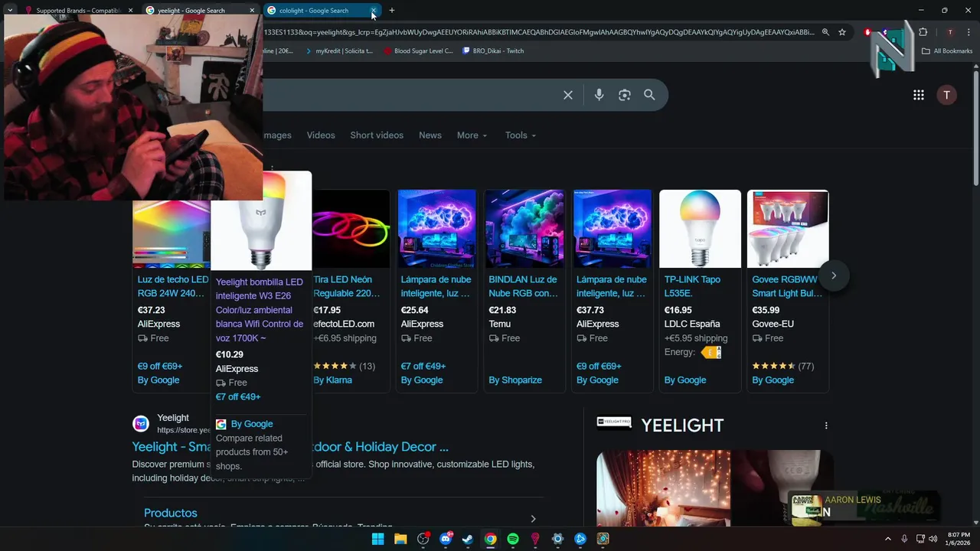Click the neon LED strip thumbnail

click(x=351, y=229)
